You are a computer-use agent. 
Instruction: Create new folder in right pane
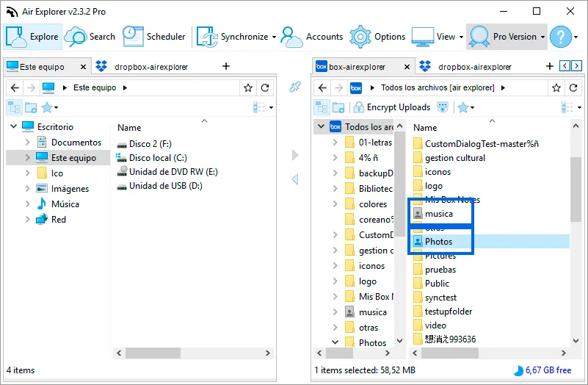coord(338,108)
